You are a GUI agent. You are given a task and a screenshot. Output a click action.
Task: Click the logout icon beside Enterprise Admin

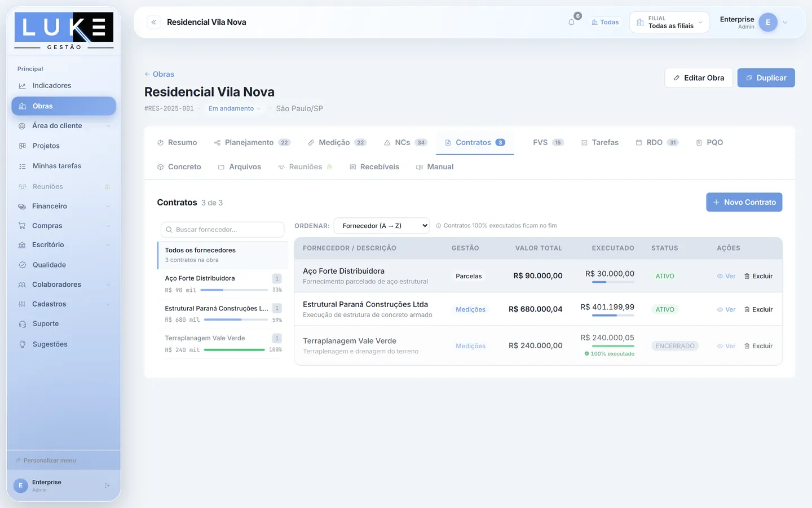(x=107, y=485)
